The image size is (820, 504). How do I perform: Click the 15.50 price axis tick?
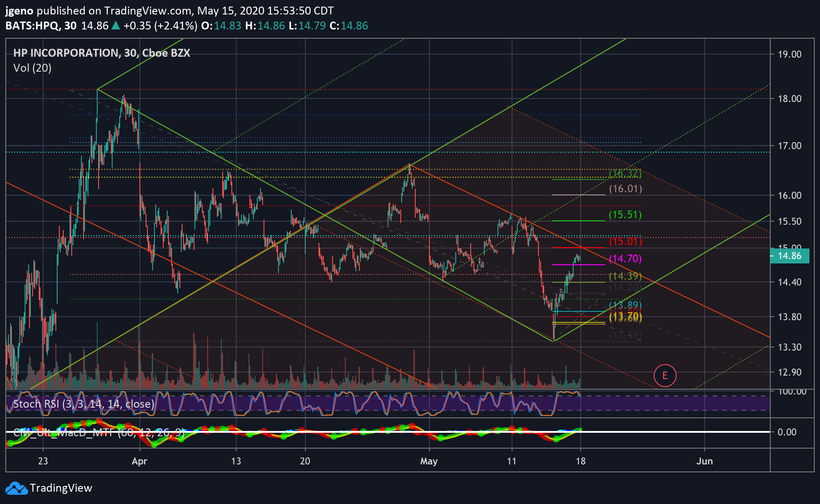point(790,222)
